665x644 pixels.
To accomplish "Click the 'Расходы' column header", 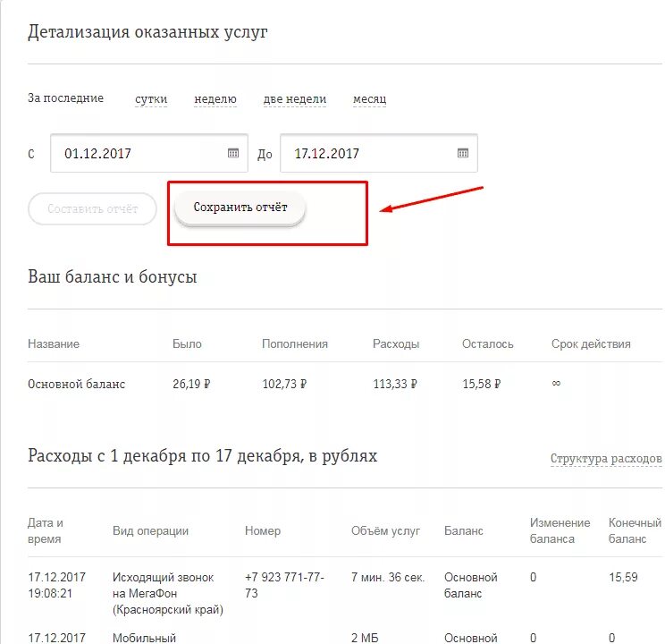I will point(396,343).
